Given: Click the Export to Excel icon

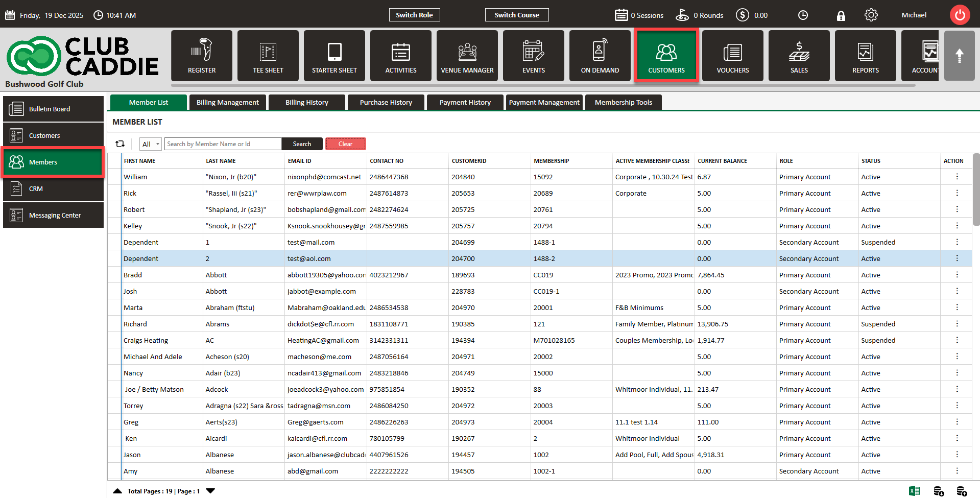Looking at the screenshot, I should [914, 491].
